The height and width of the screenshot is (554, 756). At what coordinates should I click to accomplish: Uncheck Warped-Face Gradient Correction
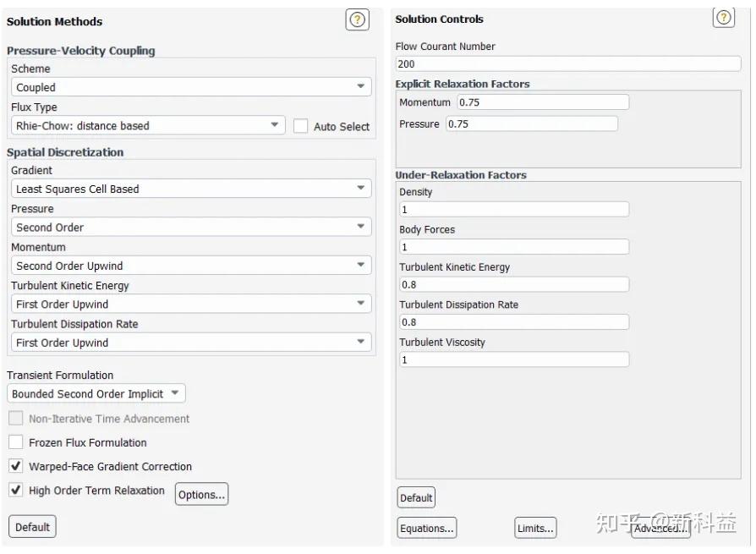16,466
